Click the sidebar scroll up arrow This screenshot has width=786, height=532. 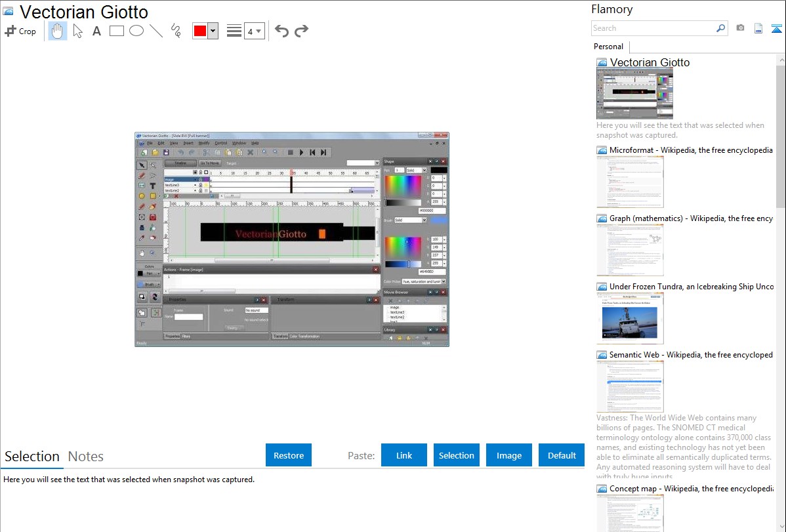(x=781, y=60)
